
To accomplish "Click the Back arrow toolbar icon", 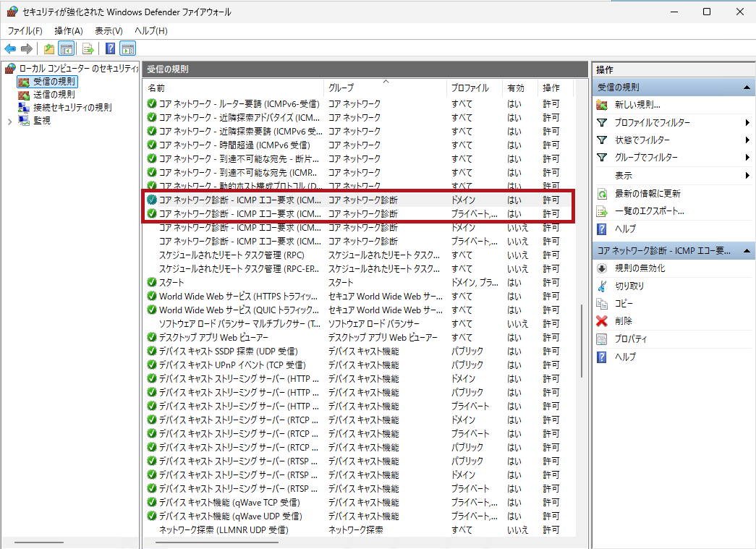I will tap(10, 48).
